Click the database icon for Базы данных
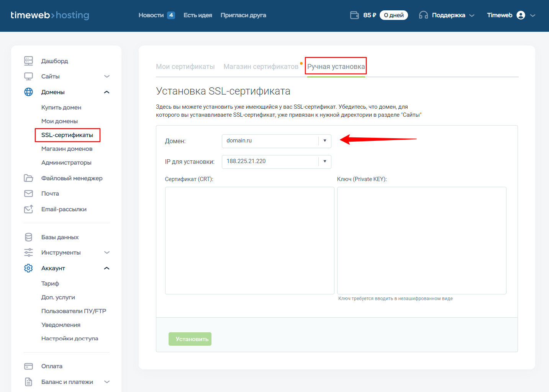This screenshot has width=549, height=392. [28, 237]
